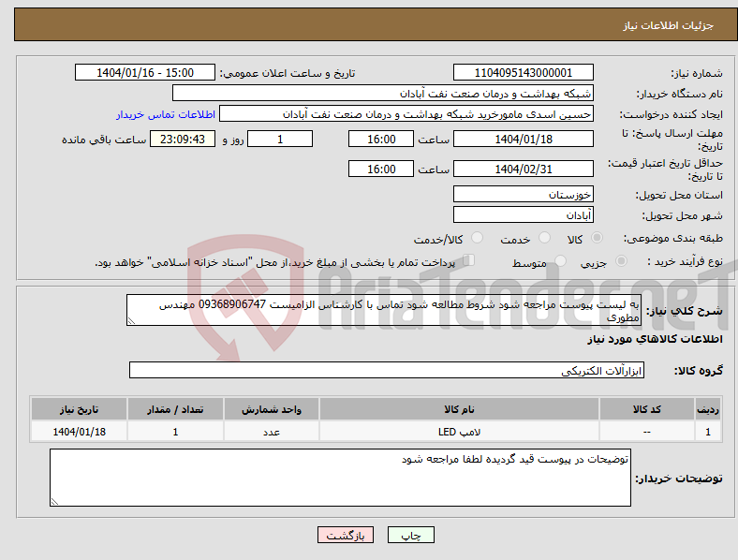Click the request creator field حسین اسدی

406,114
